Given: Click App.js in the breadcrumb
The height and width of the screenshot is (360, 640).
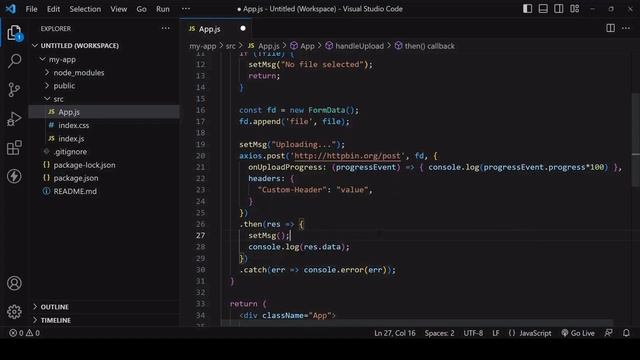Looking at the screenshot, I should tap(264, 46).
